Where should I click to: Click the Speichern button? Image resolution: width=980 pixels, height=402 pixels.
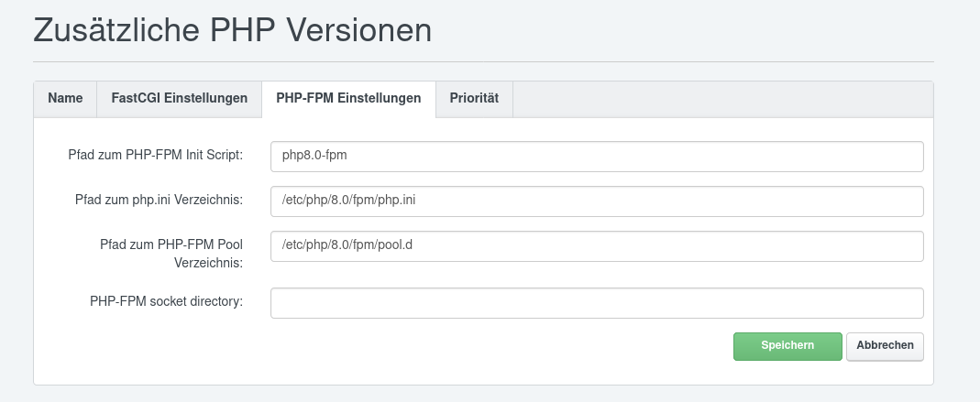coord(787,345)
